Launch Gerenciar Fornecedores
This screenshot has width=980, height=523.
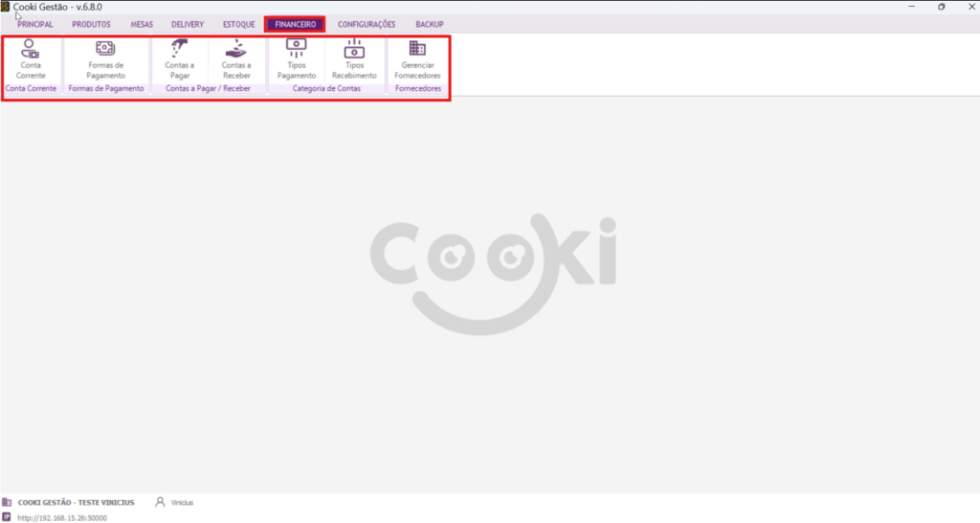click(417, 59)
